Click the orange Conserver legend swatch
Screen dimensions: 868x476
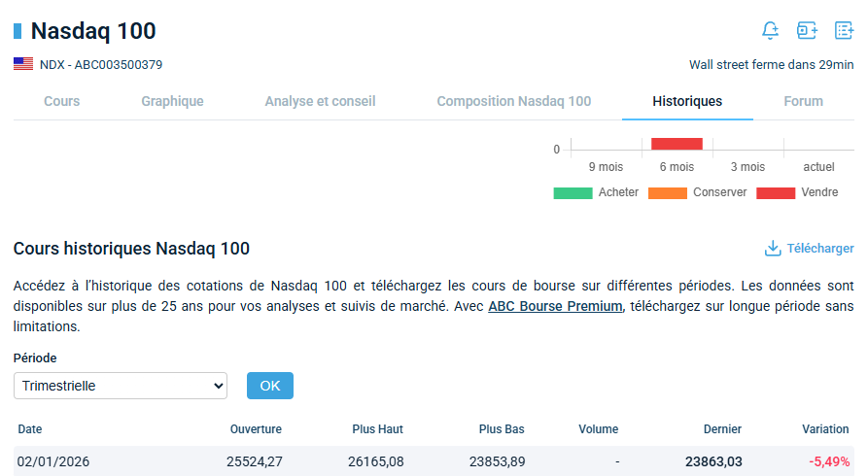click(x=668, y=192)
